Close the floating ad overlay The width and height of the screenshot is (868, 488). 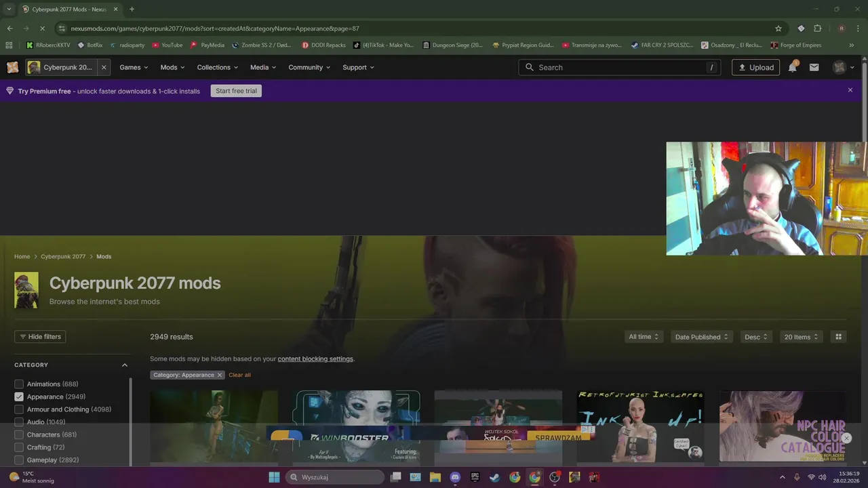(x=846, y=439)
